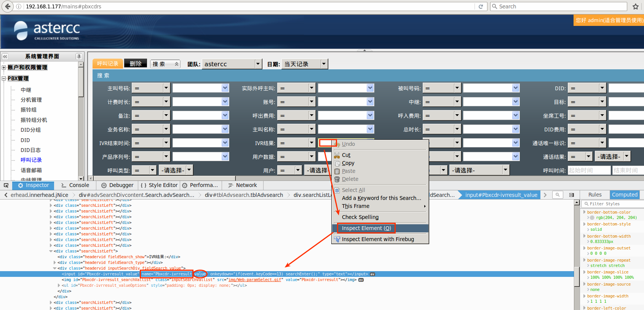Choose Inspect Element (Q) from context menu

coord(366,228)
